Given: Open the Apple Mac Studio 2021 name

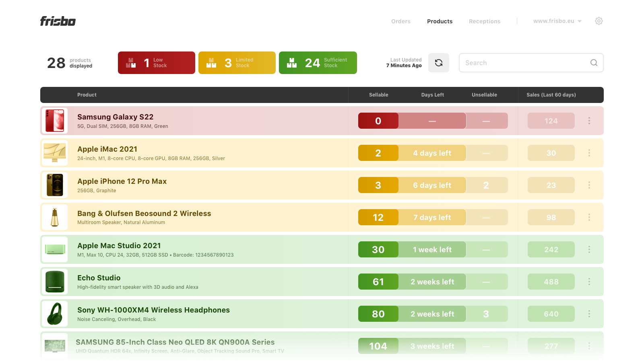Looking at the screenshot, I should [119, 246].
